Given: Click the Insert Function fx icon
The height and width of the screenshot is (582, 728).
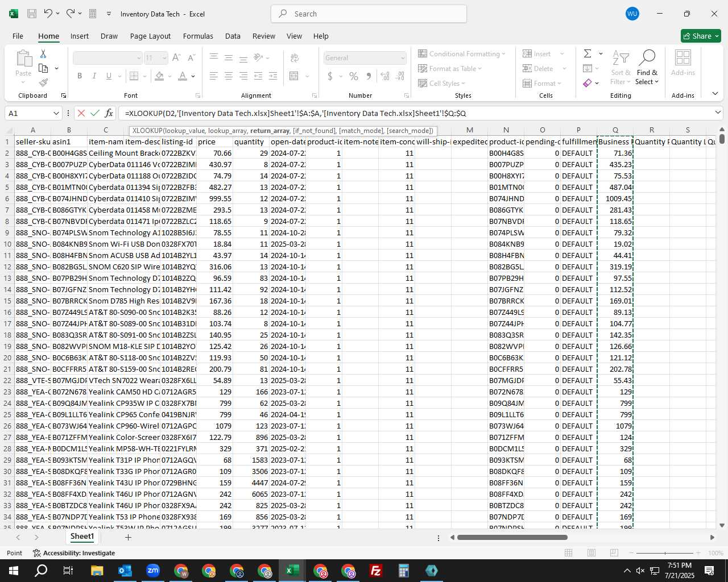Looking at the screenshot, I should pos(109,113).
